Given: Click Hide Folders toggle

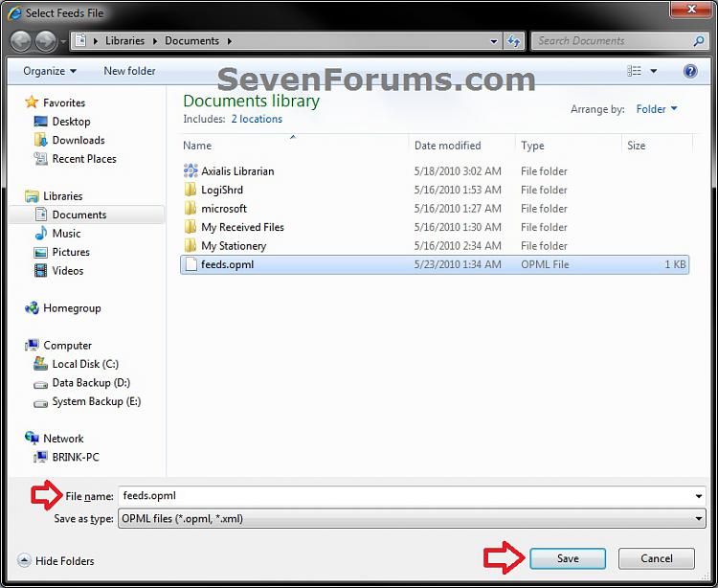Looking at the screenshot, I should (56, 561).
